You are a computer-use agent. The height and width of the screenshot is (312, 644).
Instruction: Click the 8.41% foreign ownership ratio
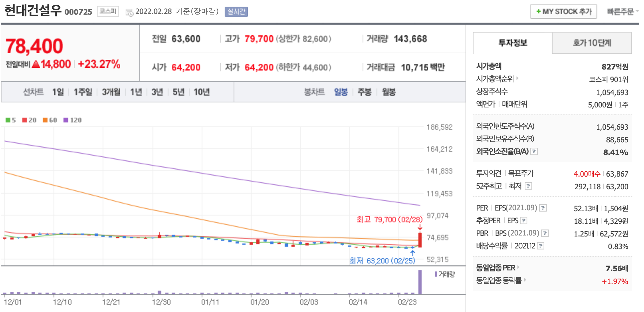click(x=616, y=152)
